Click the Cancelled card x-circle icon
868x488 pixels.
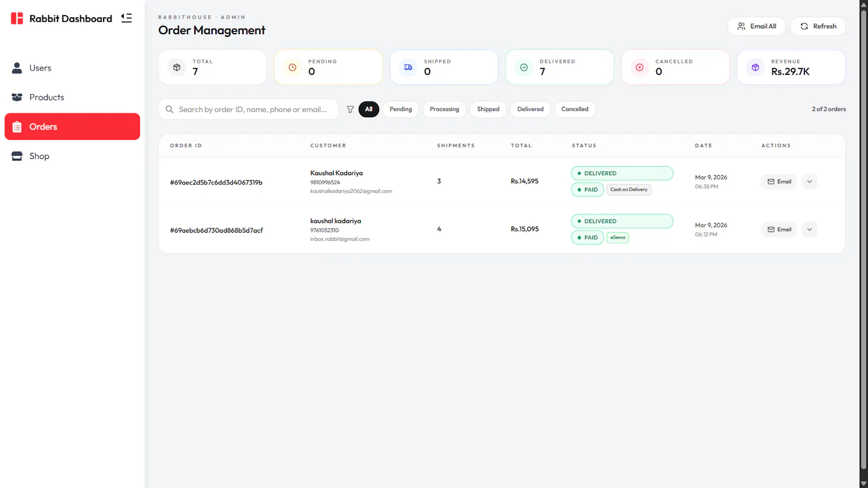640,67
